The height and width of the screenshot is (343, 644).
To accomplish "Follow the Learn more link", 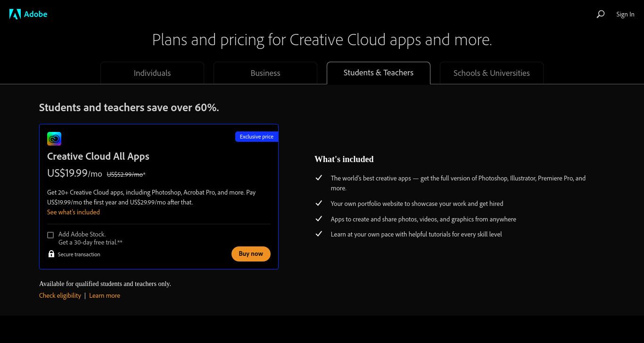I will pyautogui.click(x=105, y=295).
